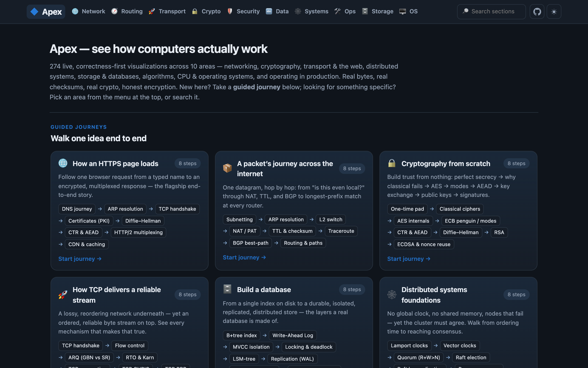Open the Vector clocks step
The image size is (588, 368).
pyautogui.click(x=460, y=346)
